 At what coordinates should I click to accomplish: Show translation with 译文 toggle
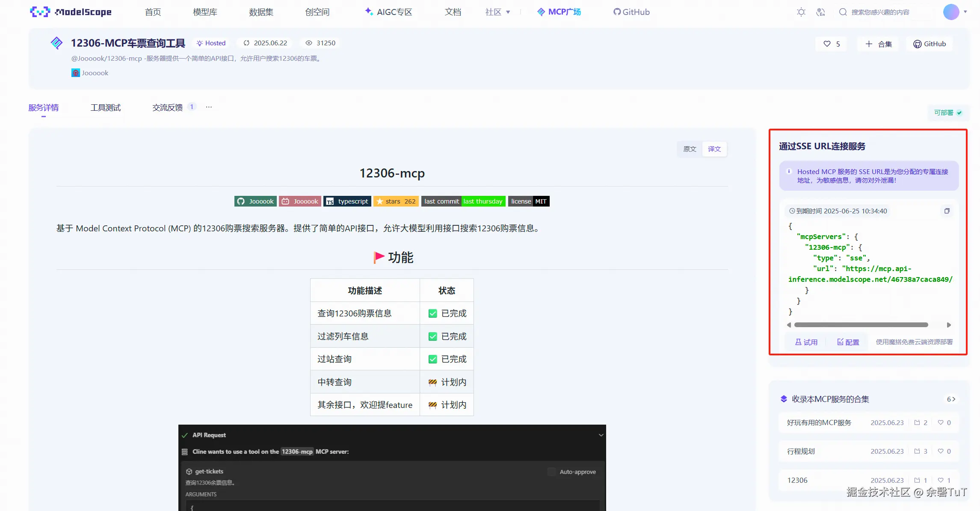[x=714, y=149]
